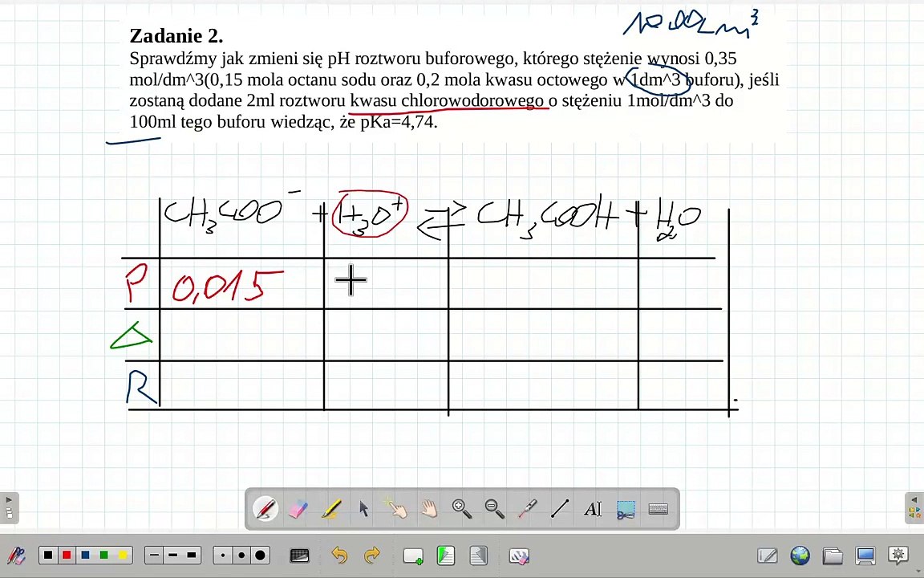This screenshot has height=578, width=924.
Task: Select the arrow selector tool
Action: point(364,508)
